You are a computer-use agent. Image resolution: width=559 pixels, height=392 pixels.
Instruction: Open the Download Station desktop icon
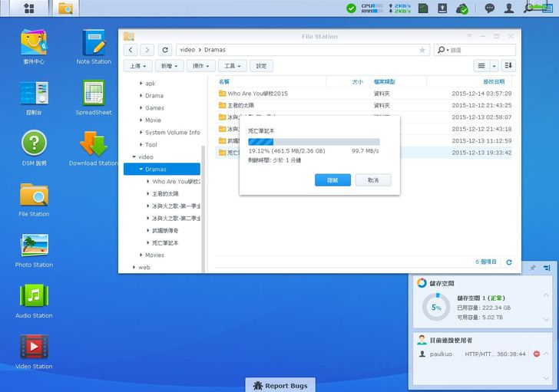click(93, 144)
